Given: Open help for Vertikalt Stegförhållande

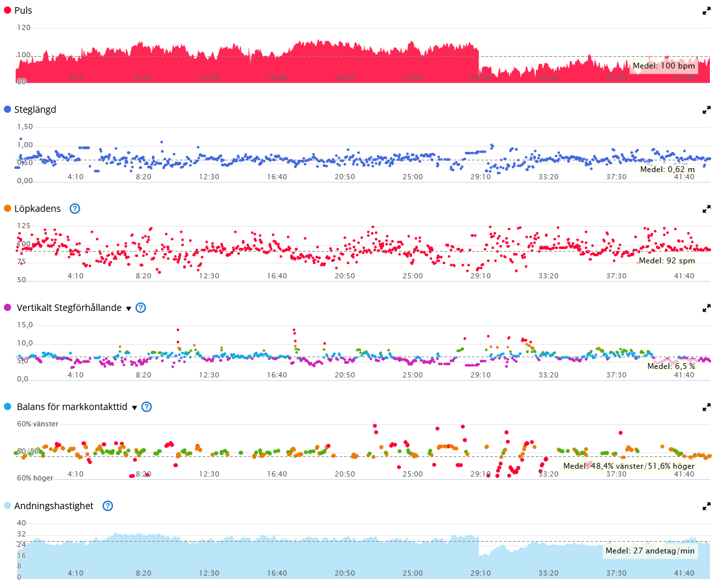Looking at the screenshot, I should pos(141,308).
